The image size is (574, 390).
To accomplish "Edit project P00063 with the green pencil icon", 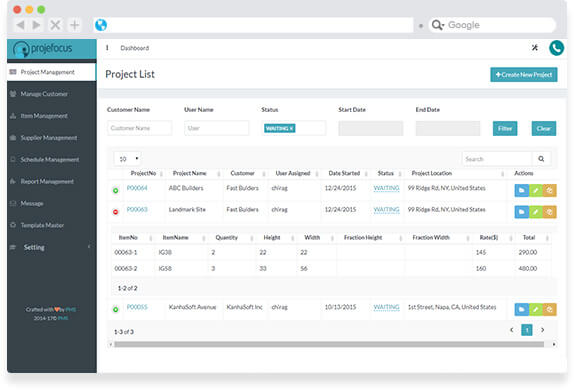I will pos(536,212).
